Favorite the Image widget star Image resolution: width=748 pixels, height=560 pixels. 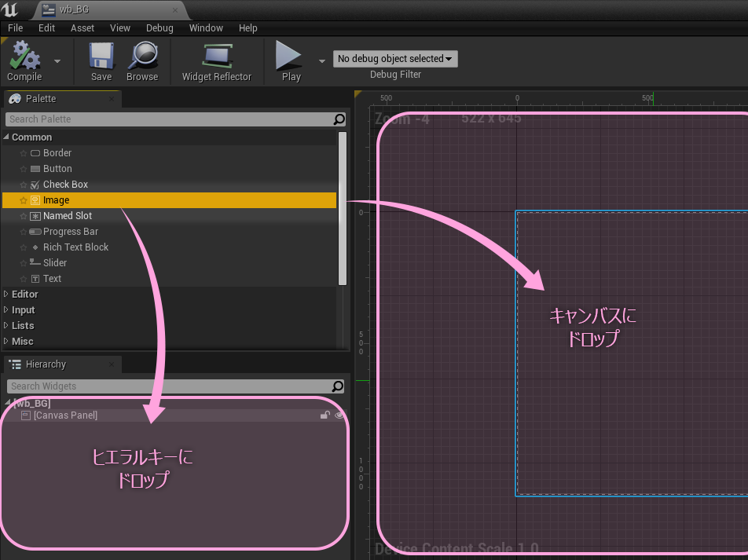24,201
